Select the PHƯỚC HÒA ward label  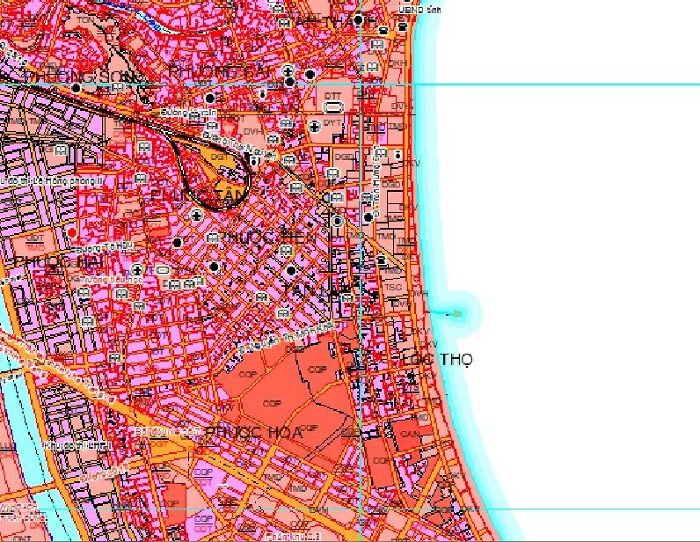254,432
